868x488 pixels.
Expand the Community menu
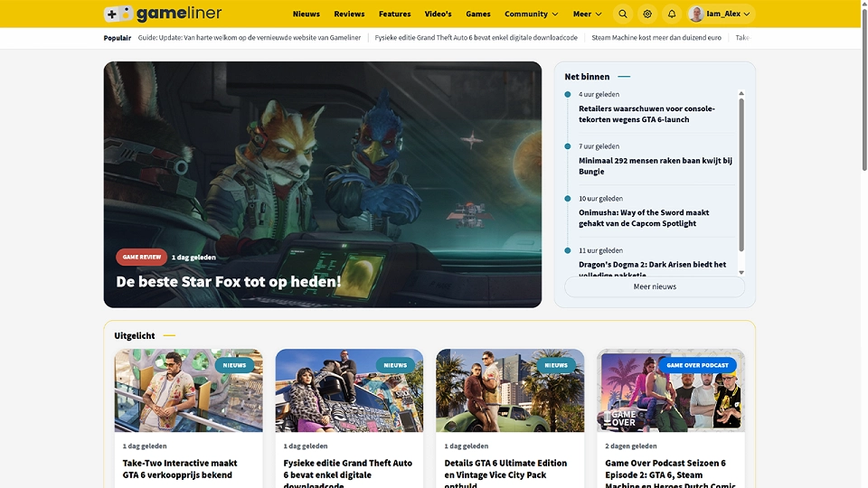click(532, 14)
